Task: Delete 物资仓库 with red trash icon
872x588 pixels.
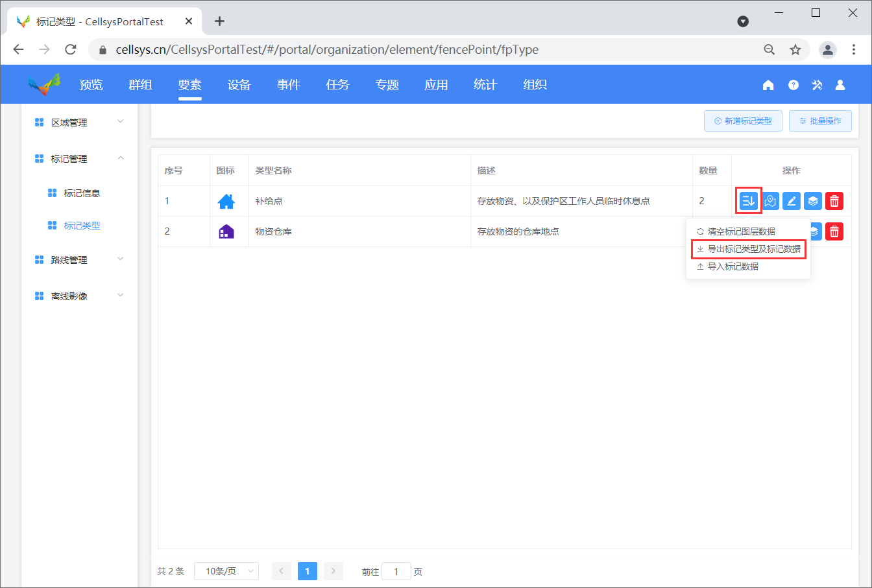Action: tap(834, 231)
